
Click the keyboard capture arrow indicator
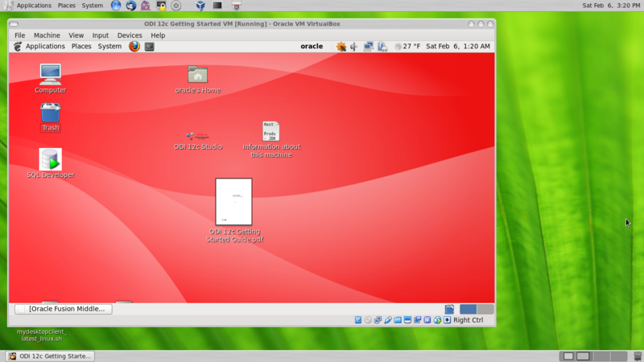tap(448, 320)
